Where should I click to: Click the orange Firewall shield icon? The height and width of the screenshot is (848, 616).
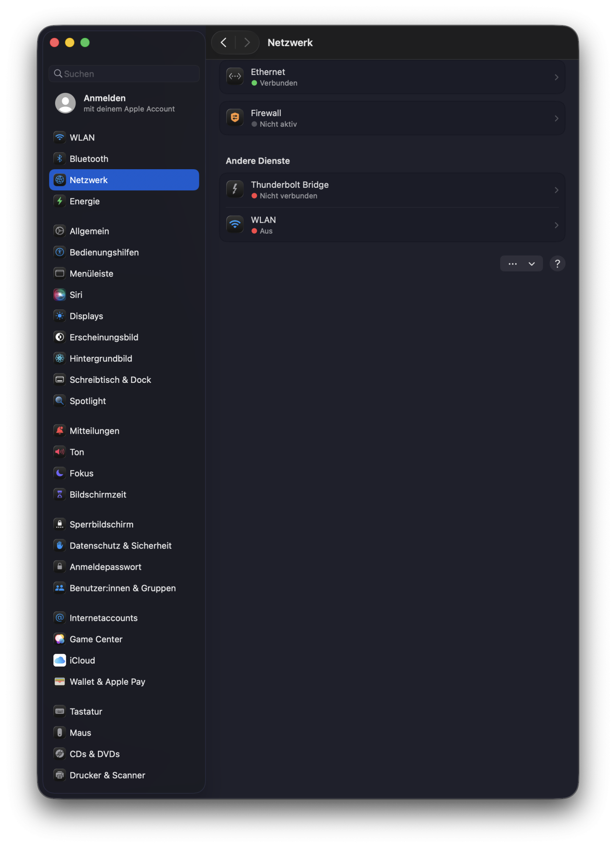point(235,118)
